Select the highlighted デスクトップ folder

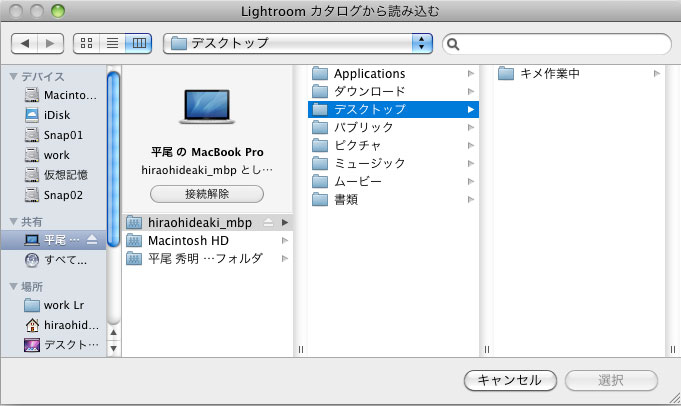393,109
